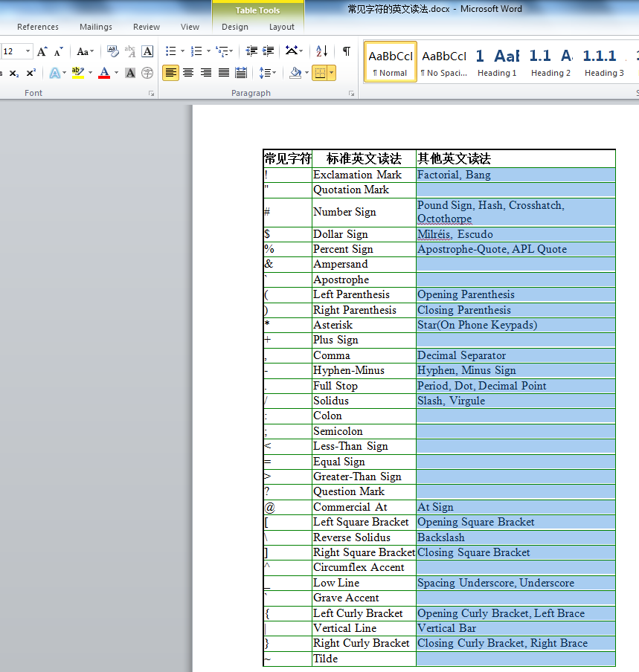Open the Bullets dropdown arrow
The image size is (639, 672).
click(x=182, y=51)
